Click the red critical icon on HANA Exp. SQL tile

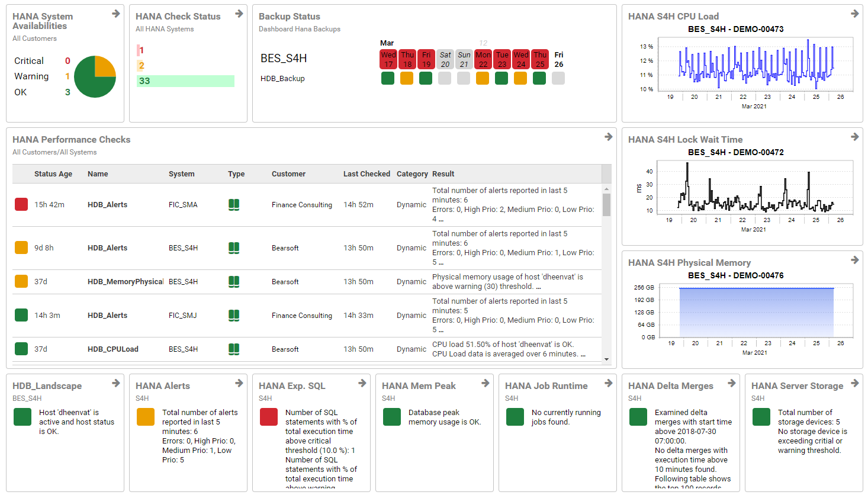(x=268, y=417)
